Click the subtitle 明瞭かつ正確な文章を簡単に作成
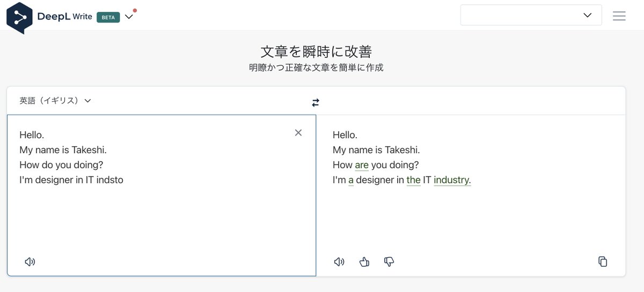This screenshot has width=644, height=292. 316,68
